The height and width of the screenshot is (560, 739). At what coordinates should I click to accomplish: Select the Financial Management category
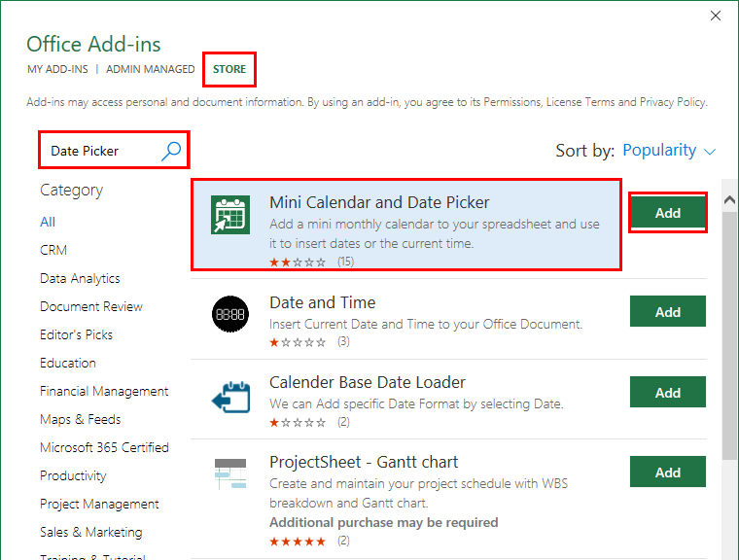[x=104, y=391]
